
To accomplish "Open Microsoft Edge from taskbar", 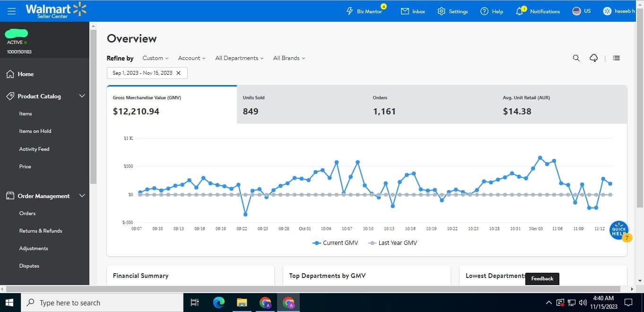I will 218,303.
